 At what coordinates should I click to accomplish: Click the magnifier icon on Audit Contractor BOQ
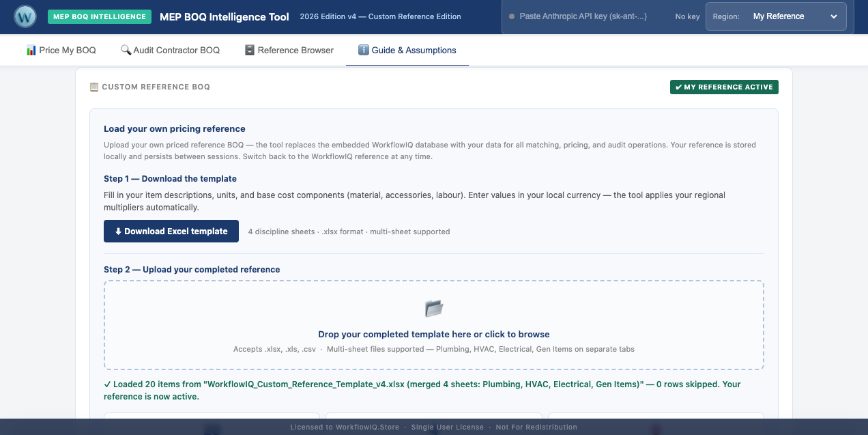point(126,50)
